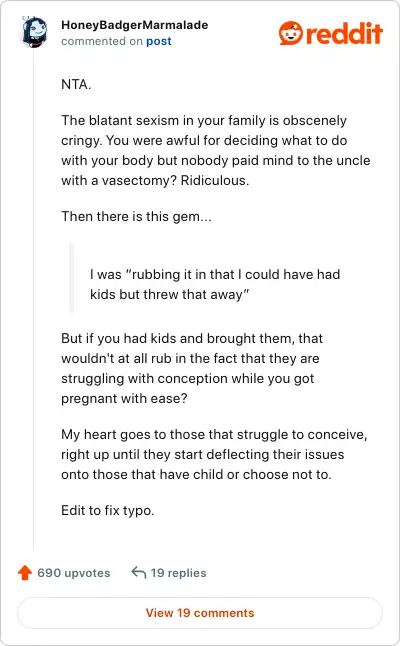Screen dimensions: 400x646
Task: Click the grey quote bar beside the quotation
Action: [72, 279]
